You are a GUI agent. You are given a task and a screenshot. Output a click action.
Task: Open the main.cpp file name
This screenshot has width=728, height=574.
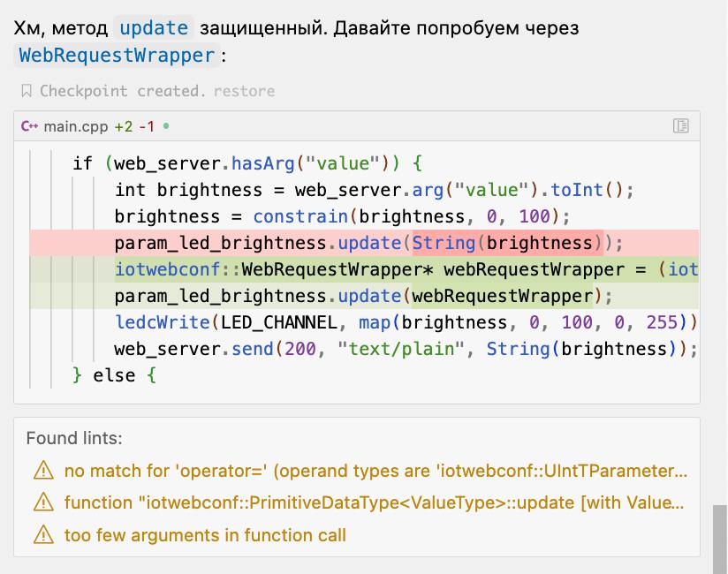click(x=76, y=126)
